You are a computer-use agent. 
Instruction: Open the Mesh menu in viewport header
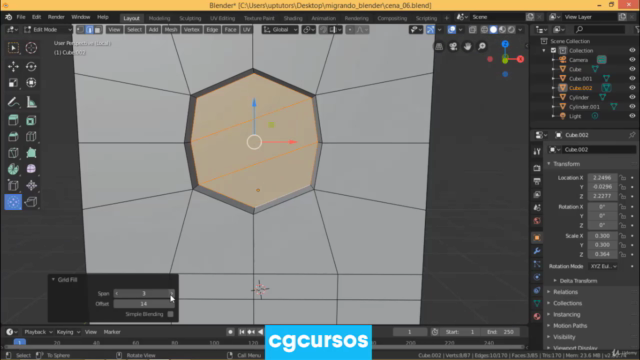(171, 29)
